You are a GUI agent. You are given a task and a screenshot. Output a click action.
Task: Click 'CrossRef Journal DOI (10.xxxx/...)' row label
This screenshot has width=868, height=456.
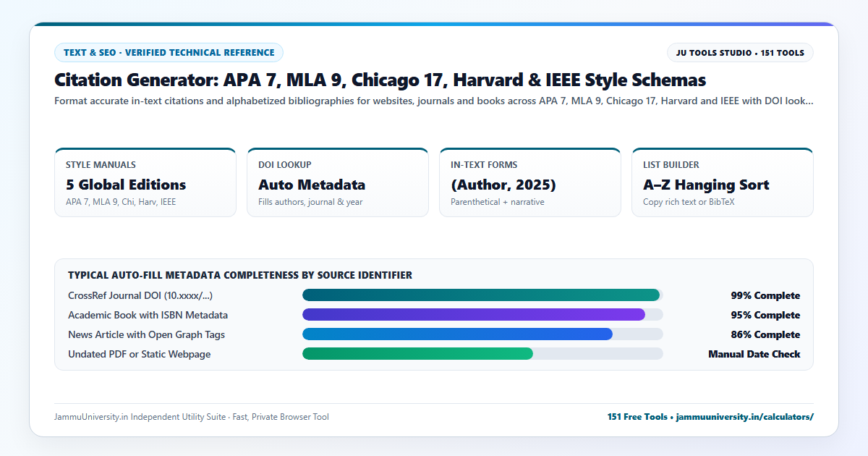[x=140, y=295]
